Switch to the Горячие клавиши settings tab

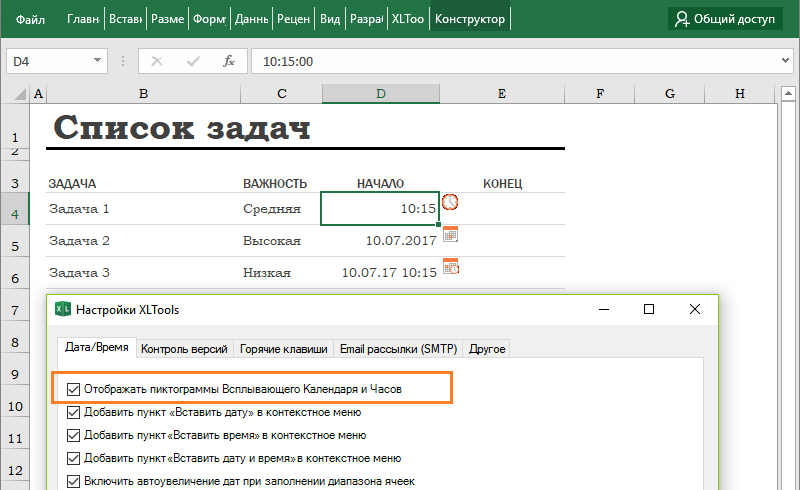(x=284, y=349)
